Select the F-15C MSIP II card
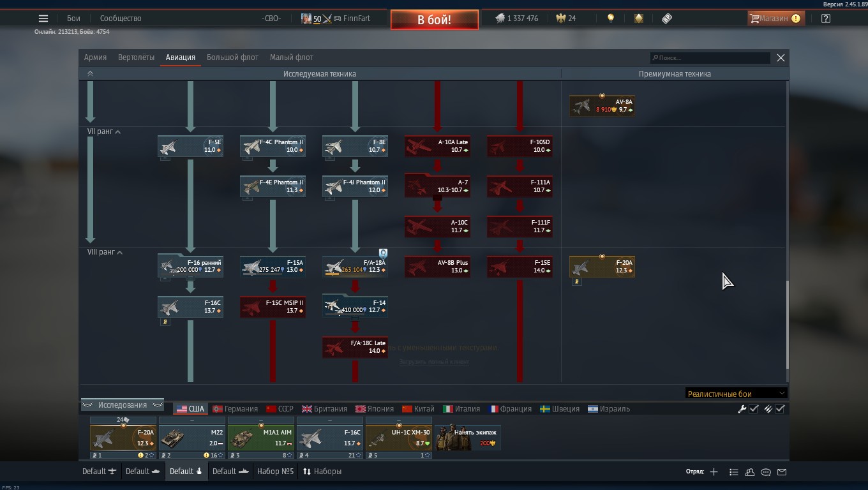This screenshot has width=868, height=490. (x=273, y=307)
